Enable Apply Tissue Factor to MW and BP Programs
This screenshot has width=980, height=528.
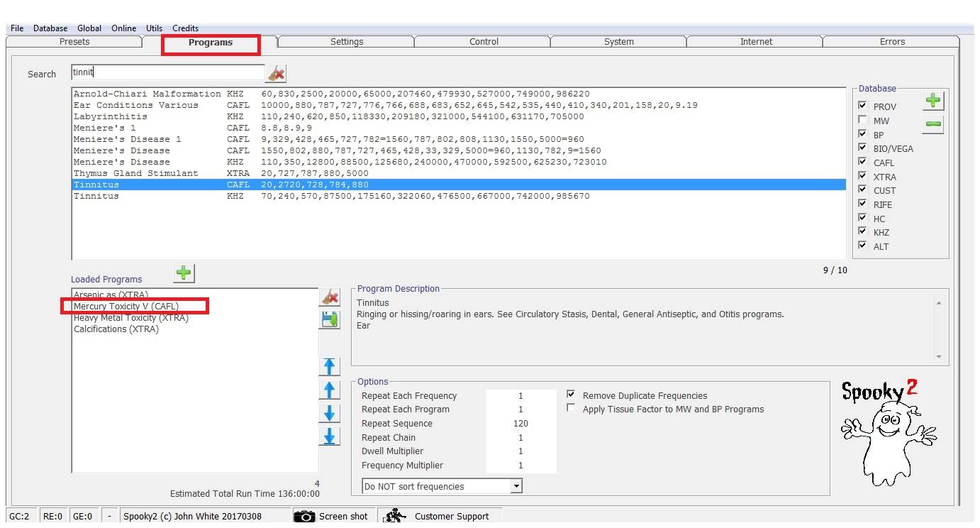571,408
